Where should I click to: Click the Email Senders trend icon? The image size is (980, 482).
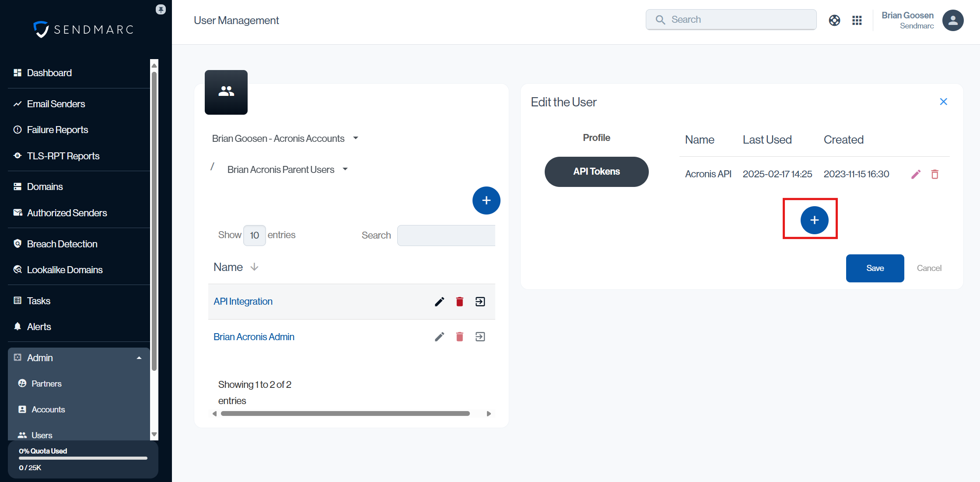(x=17, y=104)
